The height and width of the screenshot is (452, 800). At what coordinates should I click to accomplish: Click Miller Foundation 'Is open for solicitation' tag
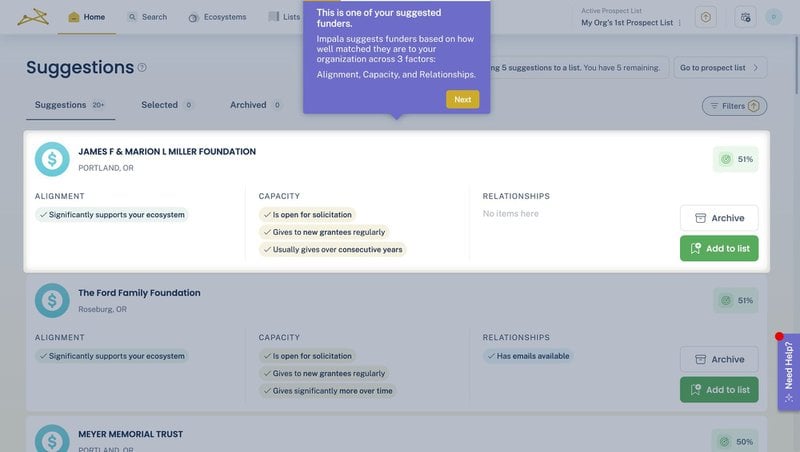307,215
